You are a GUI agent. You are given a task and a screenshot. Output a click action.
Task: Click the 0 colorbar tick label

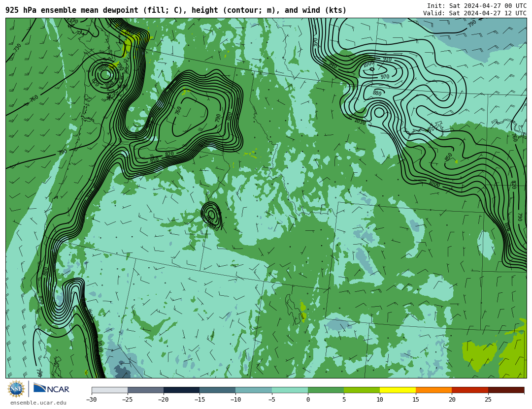point(308,400)
